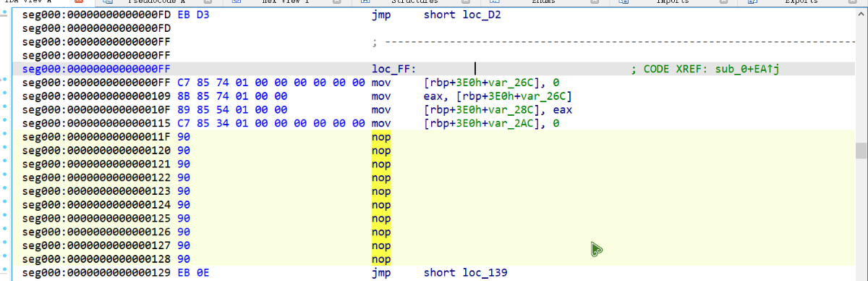Click mov mnemonic on the C7 85 74 line
The width and height of the screenshot is (868, 281).
pos(380,83)
